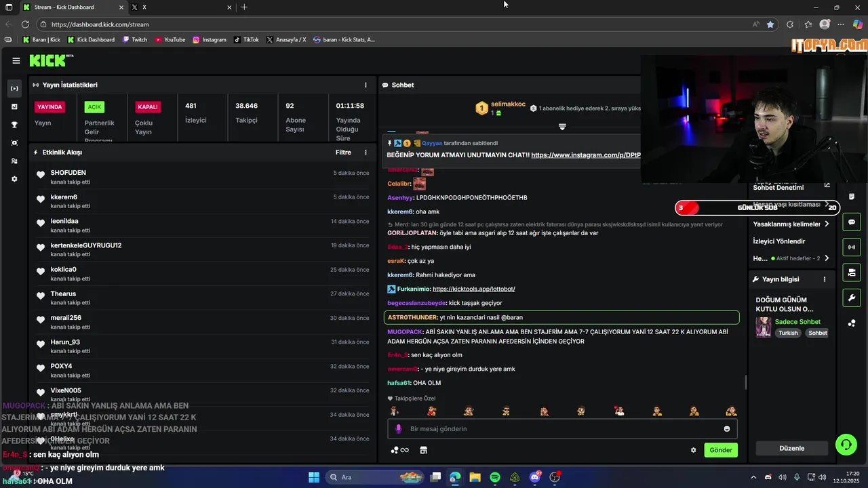
Task: Send the chat message with Gönder
Action: (721, 450)
